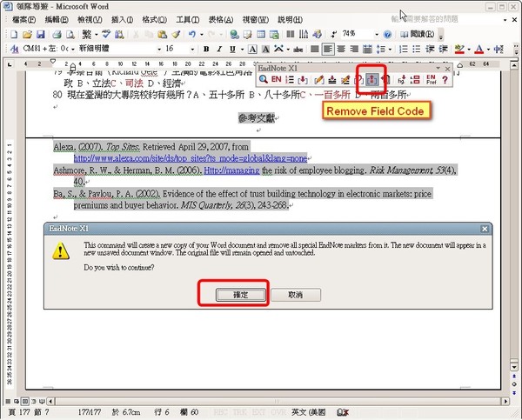The height and width of the screenshot is (420, 522).
Task: Expand EndNote toolbar options arrow
Action: (x=438, y=68)
